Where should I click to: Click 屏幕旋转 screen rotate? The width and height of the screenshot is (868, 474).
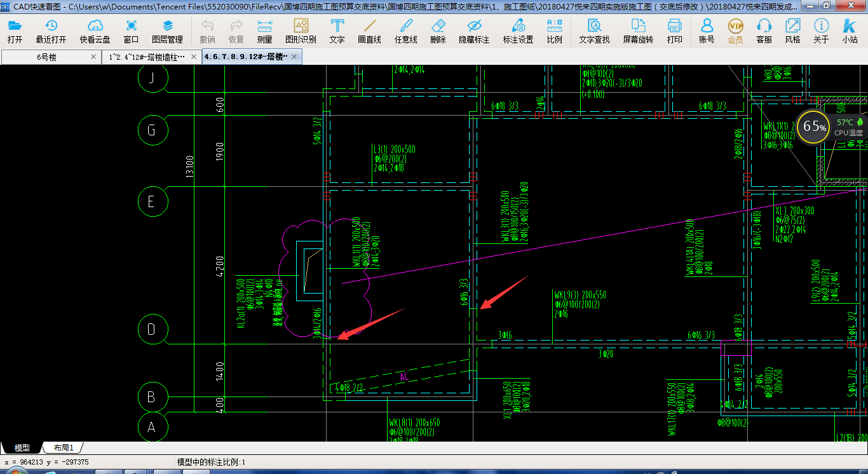pyautogui.click(x=638, y=31)
